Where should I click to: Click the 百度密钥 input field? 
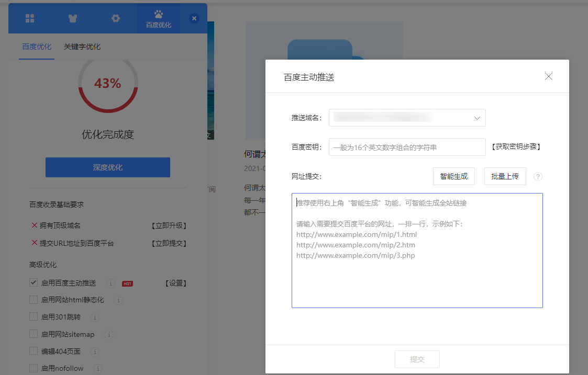[407, 147]
